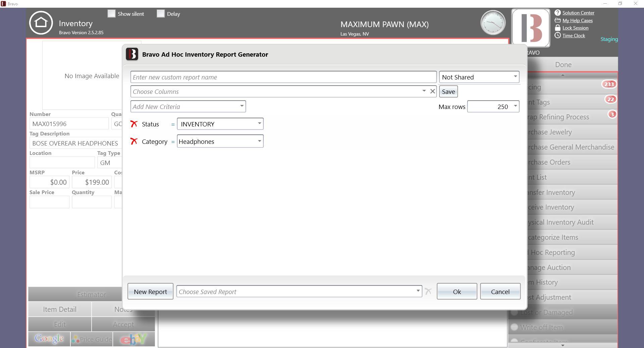Click the Estimator button

[75, 294]
